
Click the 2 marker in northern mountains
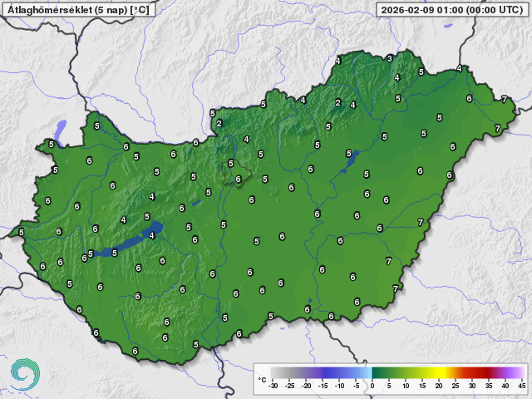(x=337, y=103)
